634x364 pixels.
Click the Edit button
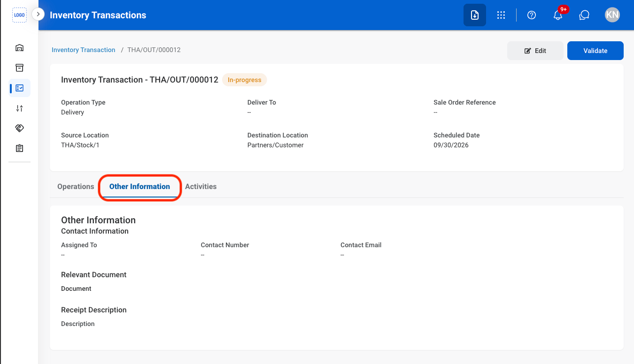tap(535, 51)
